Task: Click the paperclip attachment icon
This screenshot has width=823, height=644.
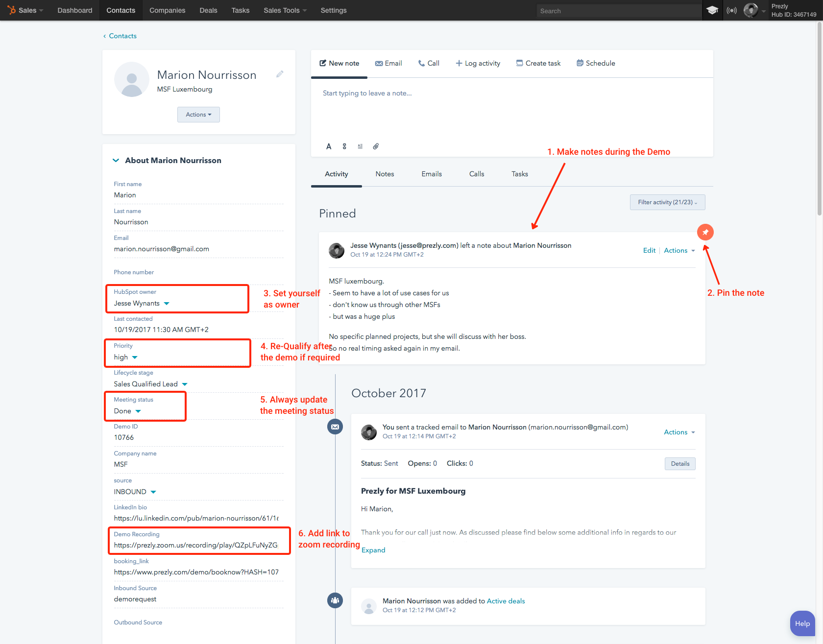Action: [x=376, y=146]
